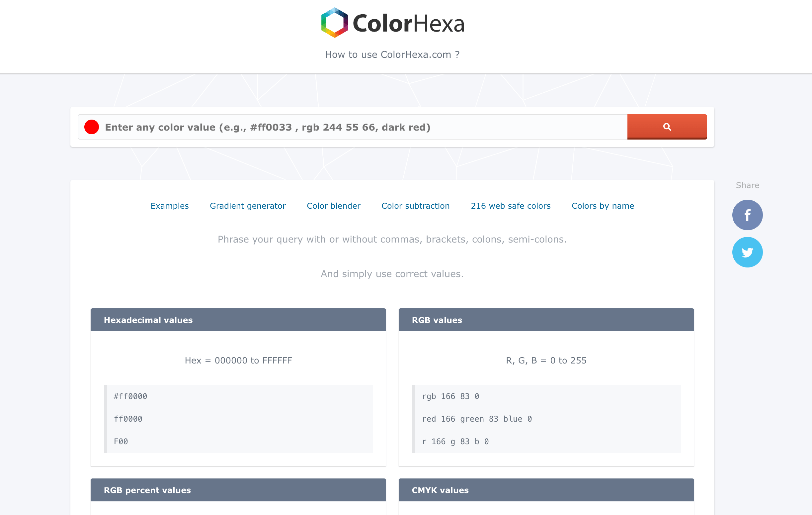Screen dimensions: 812x515
Task: Click the red color swatch in search bar
Action: [x=91, y=127]
